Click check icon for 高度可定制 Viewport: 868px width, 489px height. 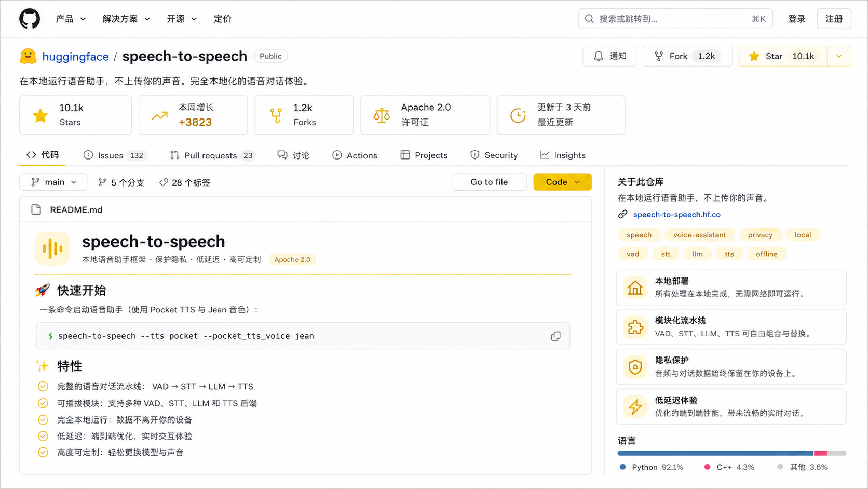point(43,452)
